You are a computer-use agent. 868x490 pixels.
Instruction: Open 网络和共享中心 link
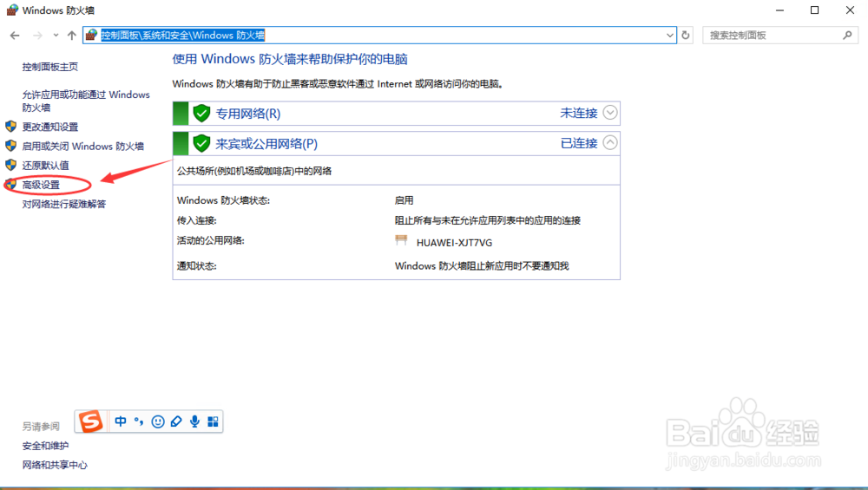coord(55,465)
